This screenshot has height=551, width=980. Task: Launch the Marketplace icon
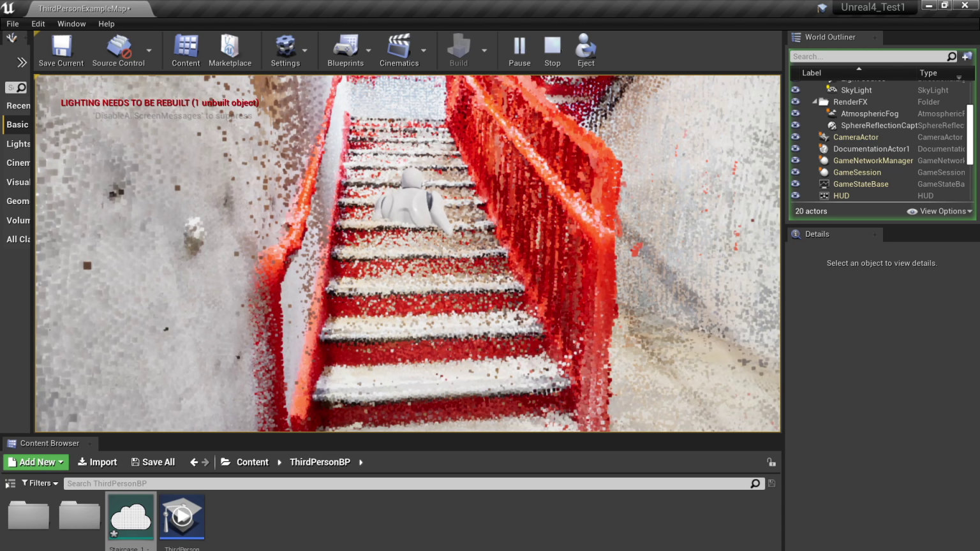tap(230, 50)
